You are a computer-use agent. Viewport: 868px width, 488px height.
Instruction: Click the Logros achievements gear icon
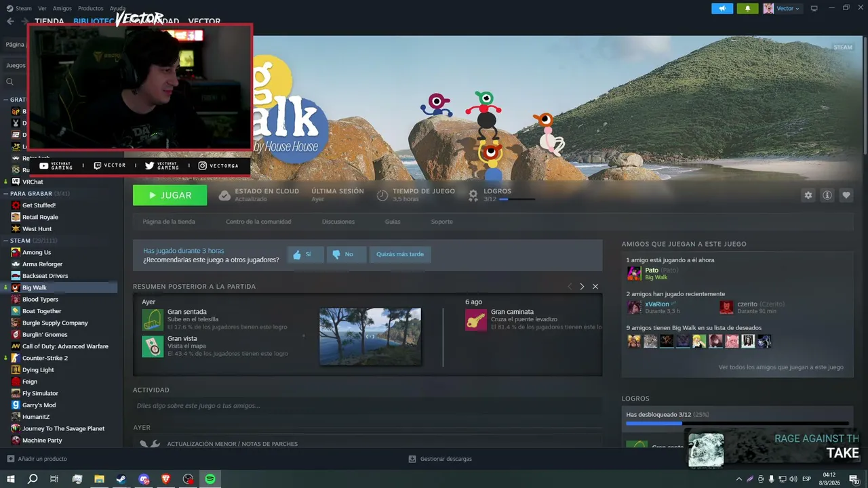pyautogui.click(x=473, y=195)
